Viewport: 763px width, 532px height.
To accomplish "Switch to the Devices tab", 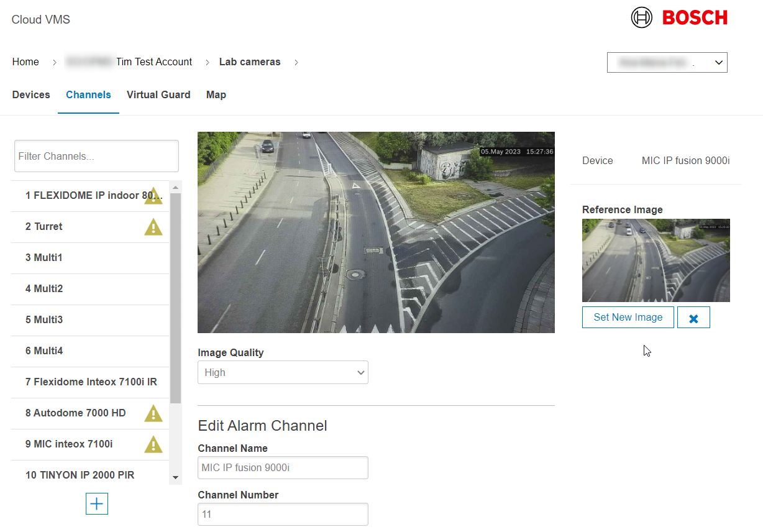I will click(31, 95).
